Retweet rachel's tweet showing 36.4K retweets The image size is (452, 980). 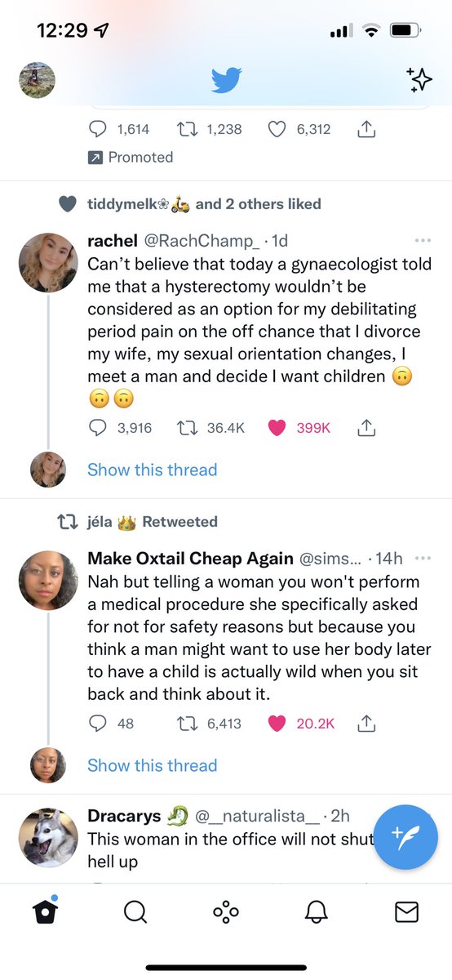pyautogui.click(x=187, y=427)
